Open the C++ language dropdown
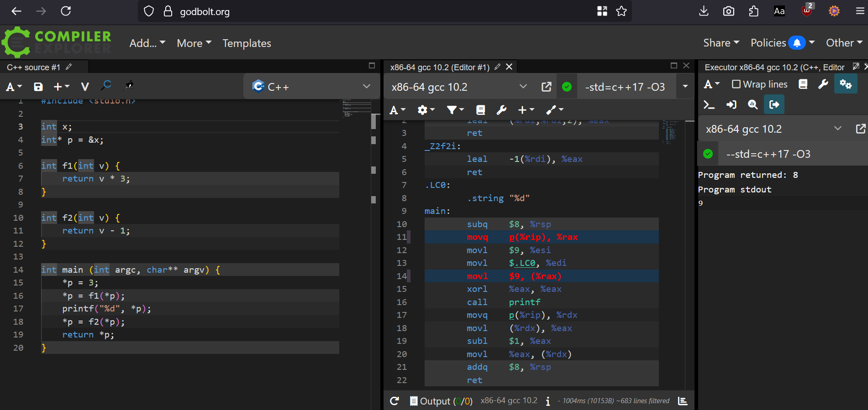The width and height of the screenshot is (868, 410). click(311, 87)
